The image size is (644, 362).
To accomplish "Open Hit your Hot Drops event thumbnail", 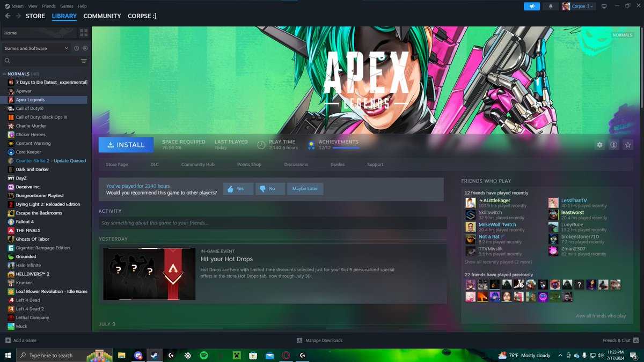I will pyautogui.click(x=149, y=274).
